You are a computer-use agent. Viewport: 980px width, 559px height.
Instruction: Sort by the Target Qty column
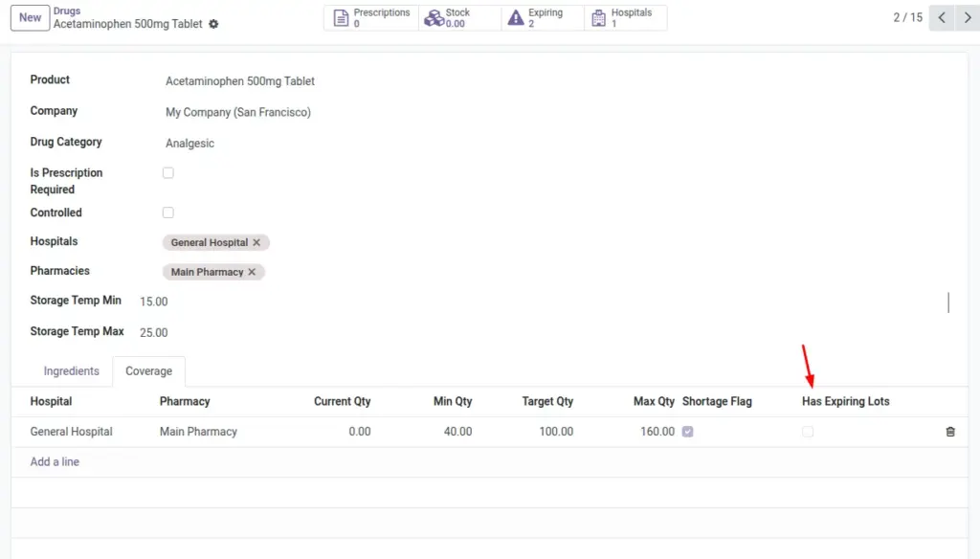point(547,401)
